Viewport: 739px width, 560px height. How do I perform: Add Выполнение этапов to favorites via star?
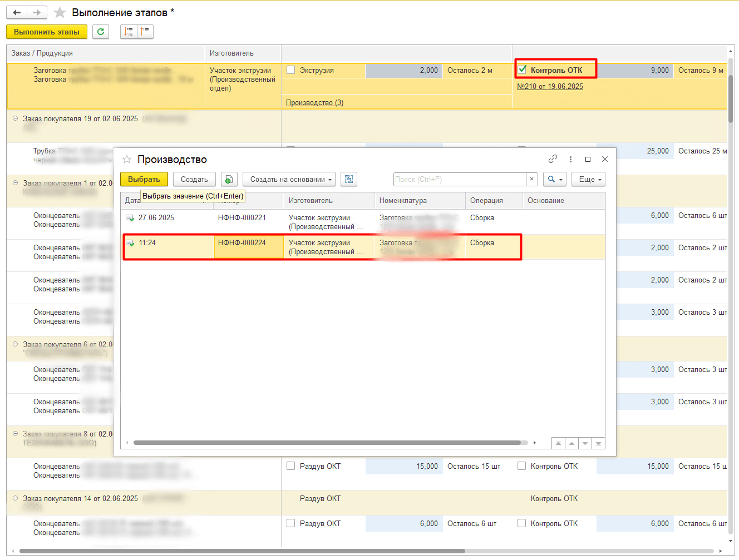point(60,12)
